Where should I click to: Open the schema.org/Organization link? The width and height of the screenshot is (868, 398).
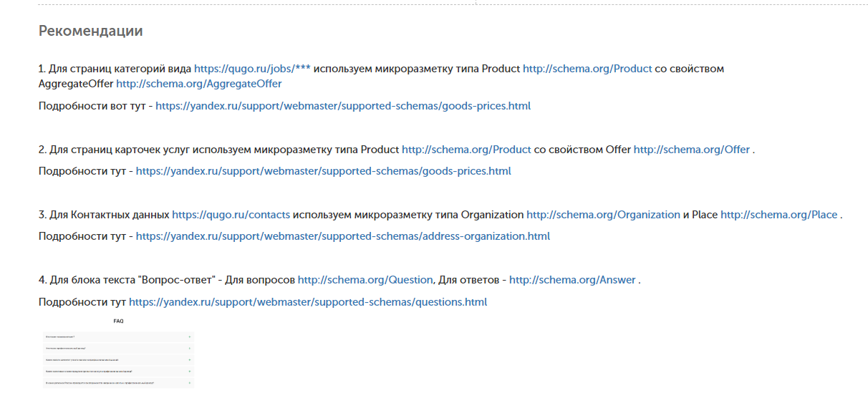tap(603, 215)
